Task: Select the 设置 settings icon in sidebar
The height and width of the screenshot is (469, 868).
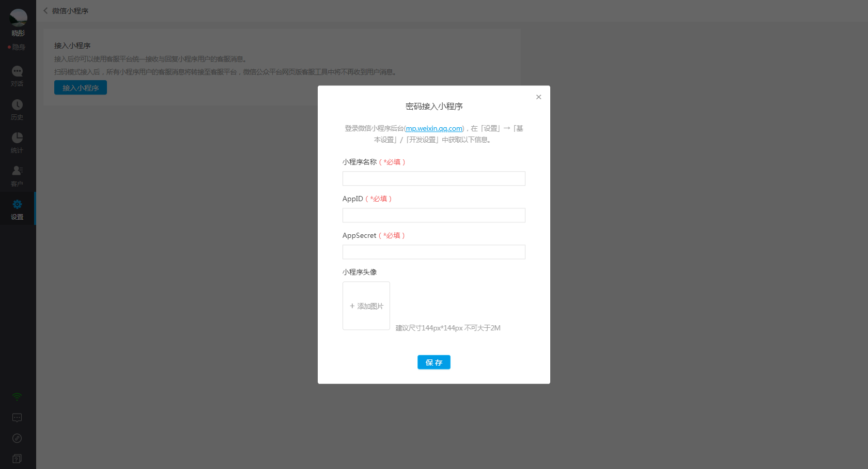Action: (17, 209)
